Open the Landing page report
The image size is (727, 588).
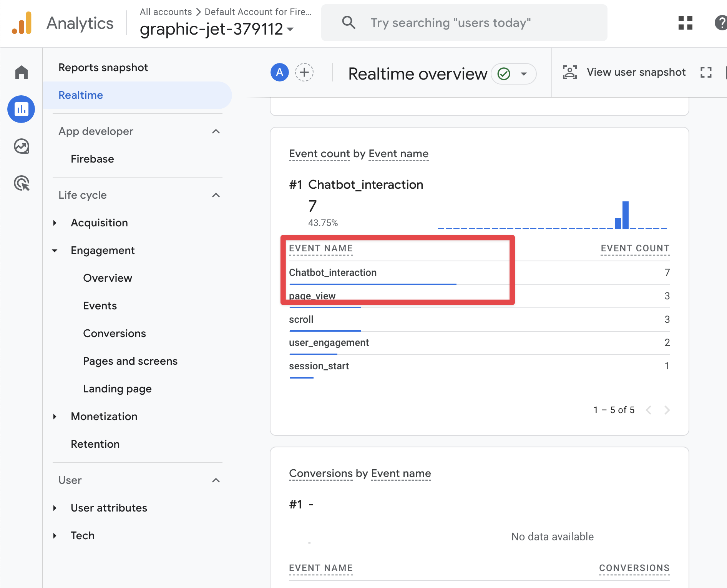(x=117, y=389)
